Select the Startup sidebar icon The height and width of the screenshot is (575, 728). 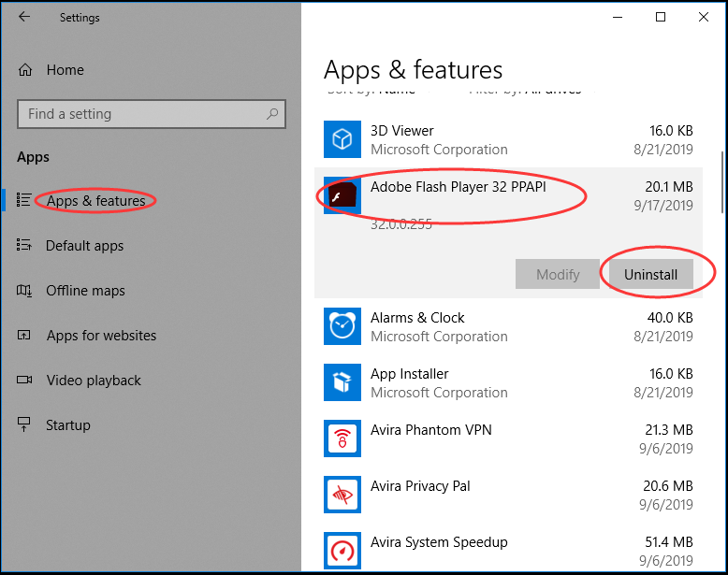pos(23,424)
